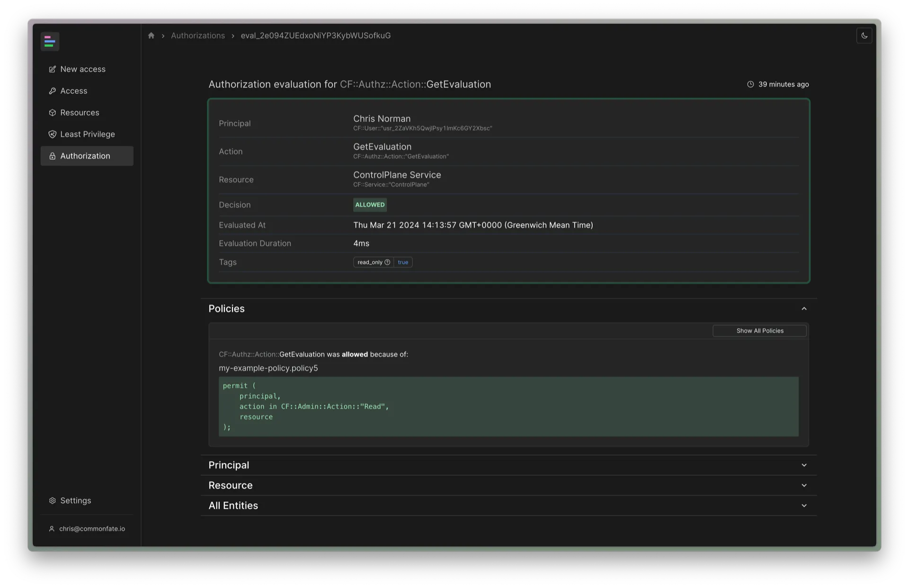Open the Least Privilege menu item
Viewport: 909px width, 588px height.
(88, 134)
